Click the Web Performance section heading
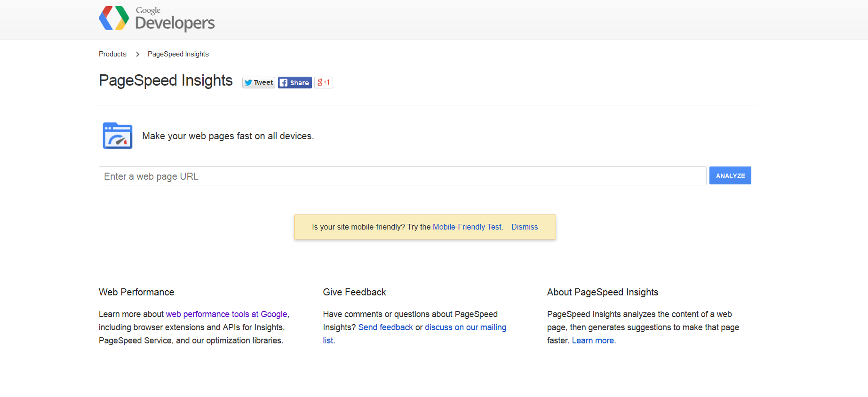The image size is (868, 397). click(136, 292)
